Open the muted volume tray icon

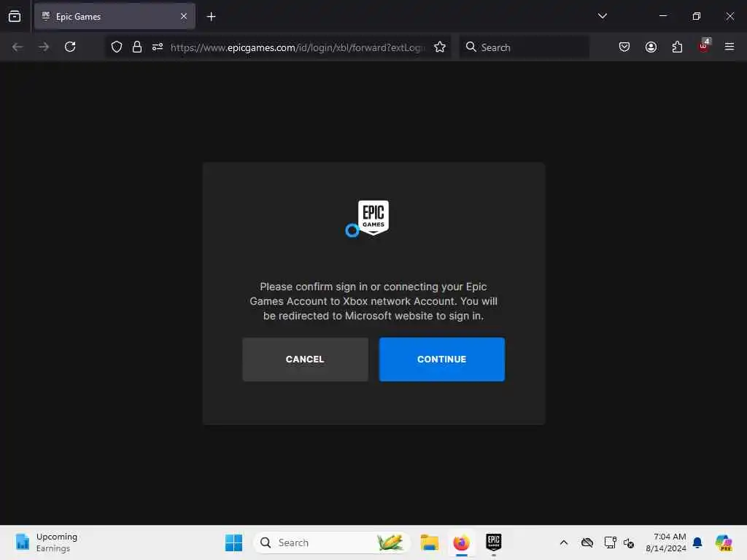tap(629, 542)
